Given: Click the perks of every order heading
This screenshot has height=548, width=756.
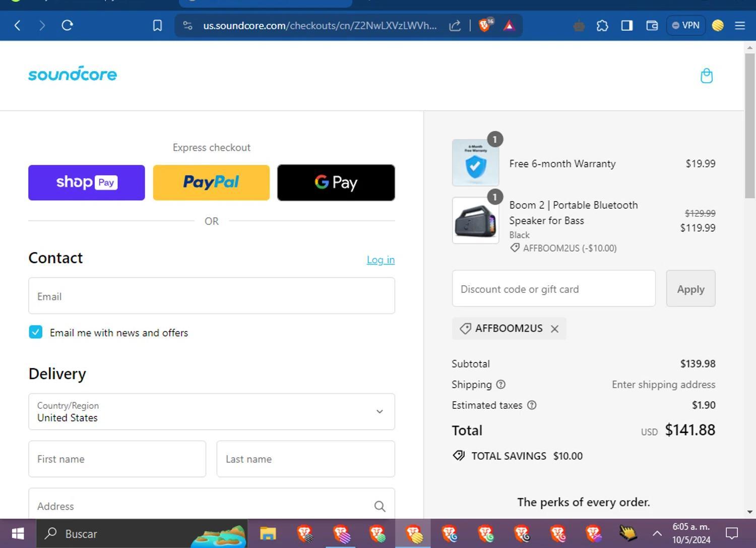Looking at the screenshot, I should [584, 502].
